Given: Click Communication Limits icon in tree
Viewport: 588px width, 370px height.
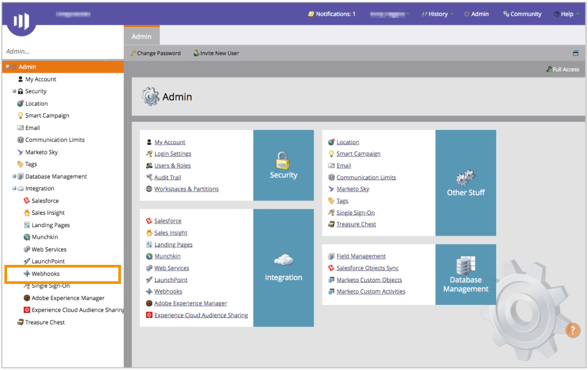Looking at the screenshot, I should pos(20,140).
